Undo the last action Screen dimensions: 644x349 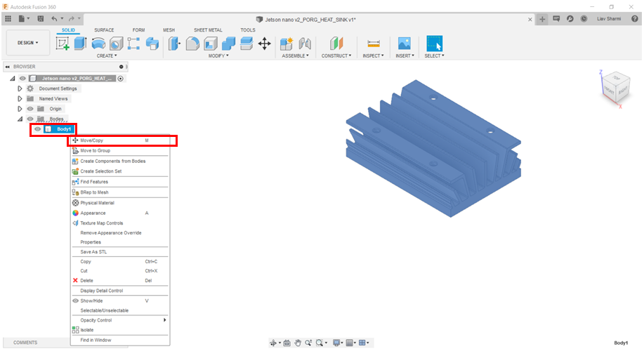point(54,18)
